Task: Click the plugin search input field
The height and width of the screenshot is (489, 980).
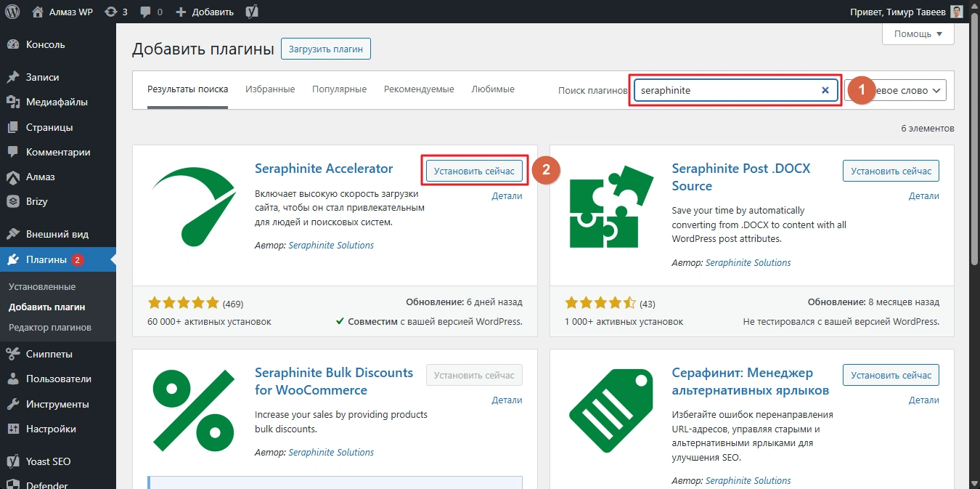Action: [726, 90]
